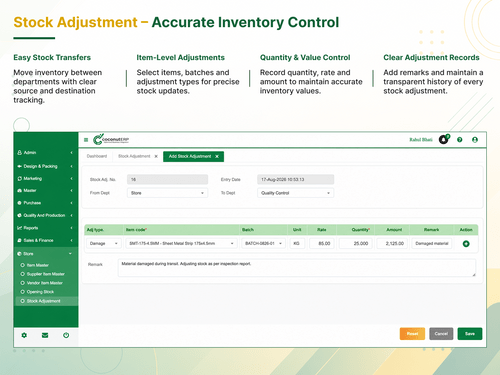This screenshot has width=500, height=375.
Task: Click the Rate field showing 85.00
Action: pos(322,244)
